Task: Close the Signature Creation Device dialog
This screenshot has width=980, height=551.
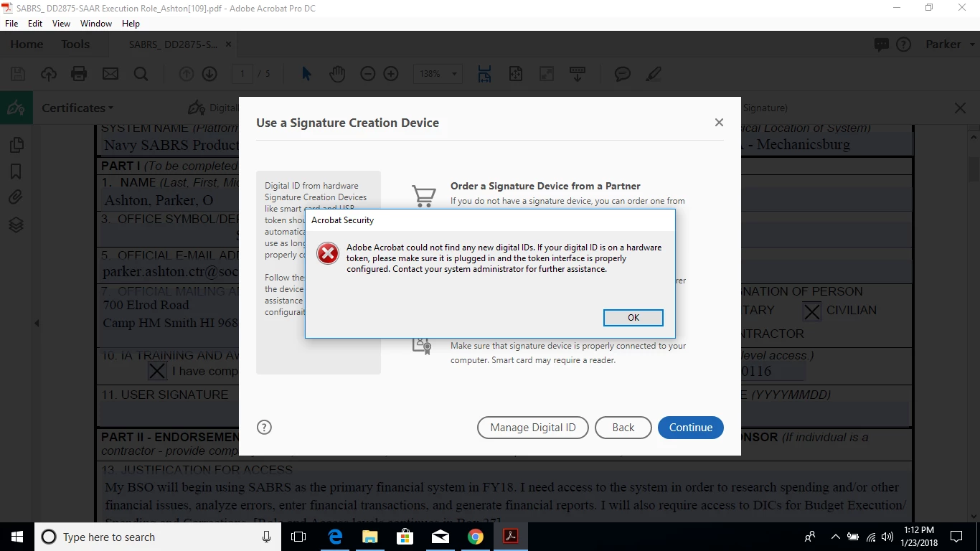Action: tap(719, 123)
